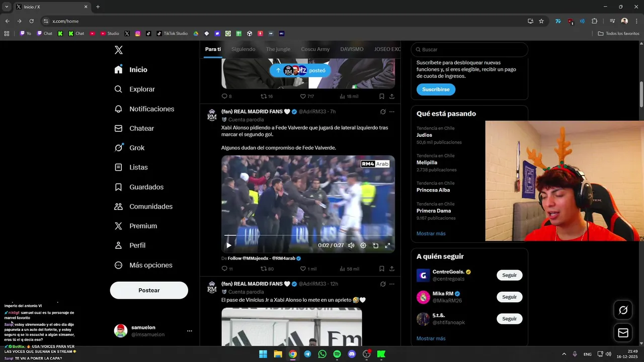The height and width of the screenshot is (362, 644).
Task: Open more options on the 7h post
Action: coord(392,112)
